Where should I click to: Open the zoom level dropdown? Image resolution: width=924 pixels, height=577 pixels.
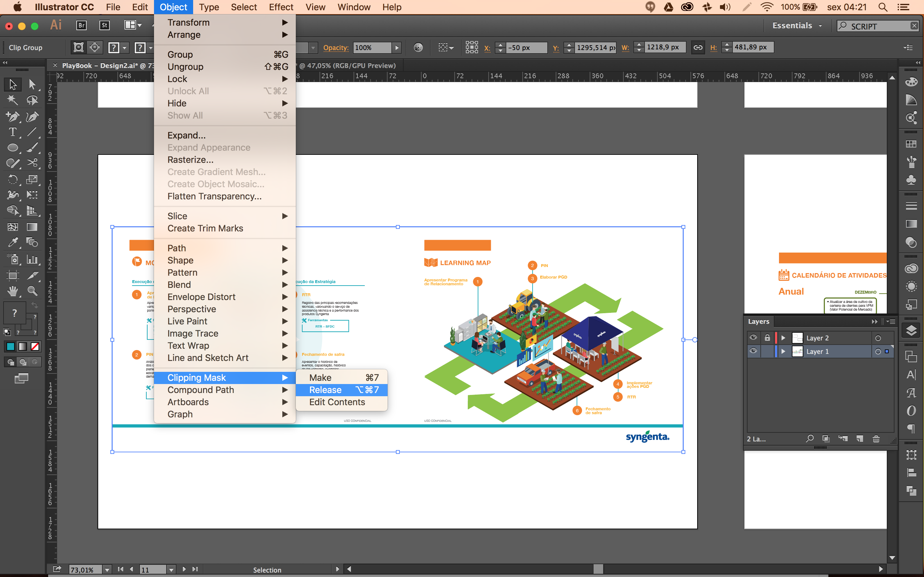tap(107, 569)
